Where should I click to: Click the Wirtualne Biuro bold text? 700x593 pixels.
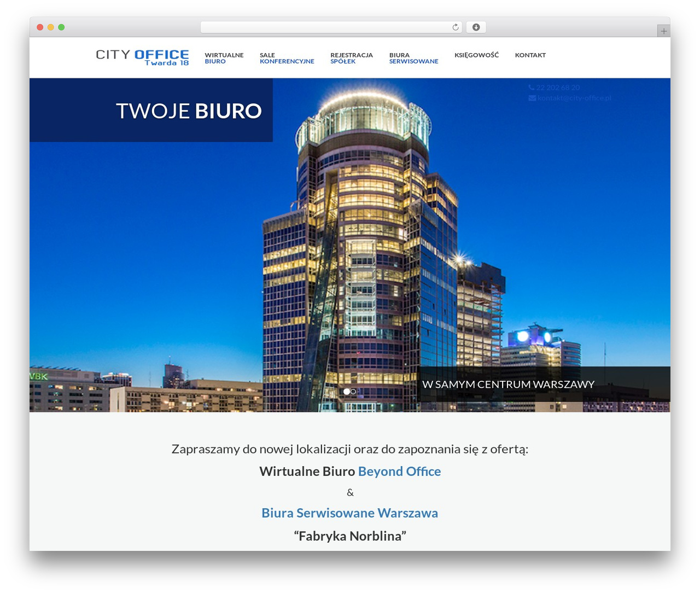307,471
